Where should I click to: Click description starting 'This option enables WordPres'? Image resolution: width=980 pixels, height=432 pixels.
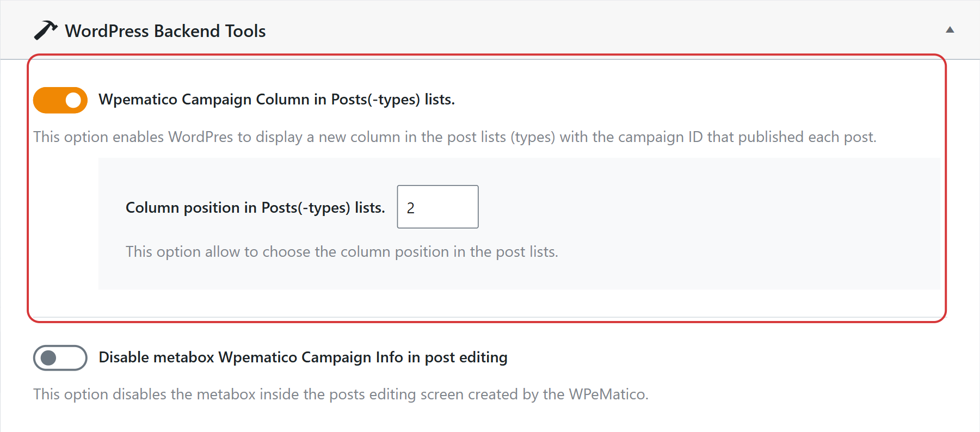tap(455, 137)
